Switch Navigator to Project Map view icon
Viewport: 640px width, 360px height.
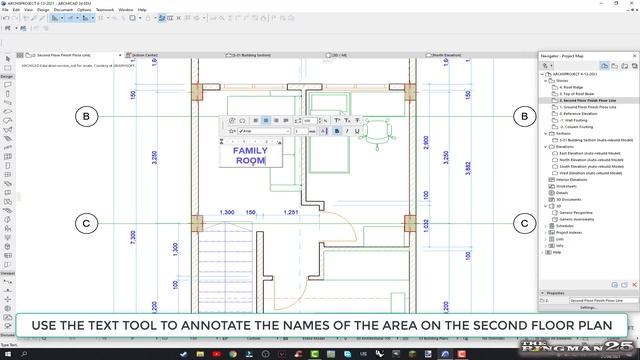[x=604, y=66]
